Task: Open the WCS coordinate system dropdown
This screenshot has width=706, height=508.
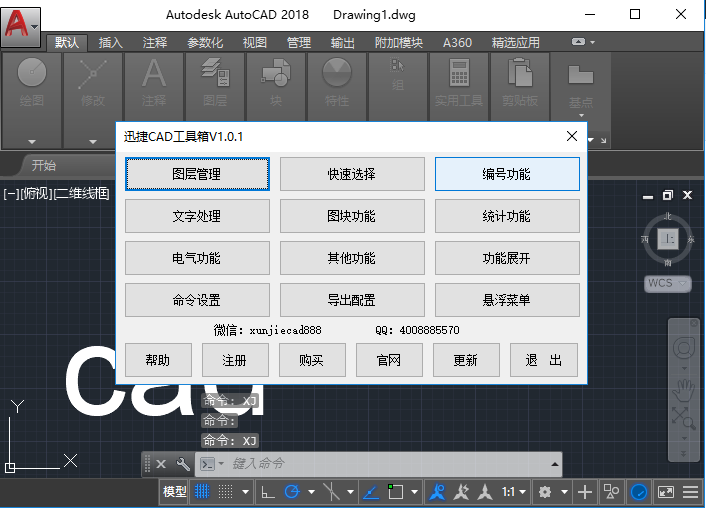Action: pyautogui.click(x=667, y=283)
